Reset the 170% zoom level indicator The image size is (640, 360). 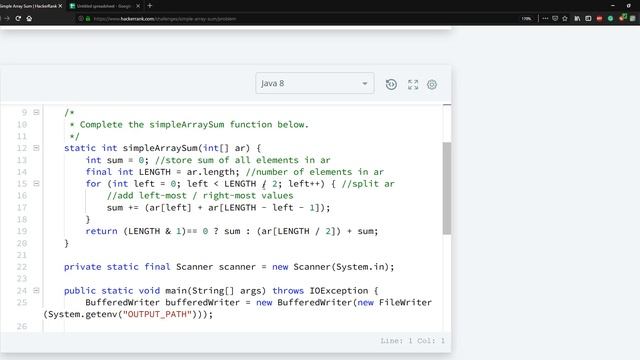tap(526, 19)
